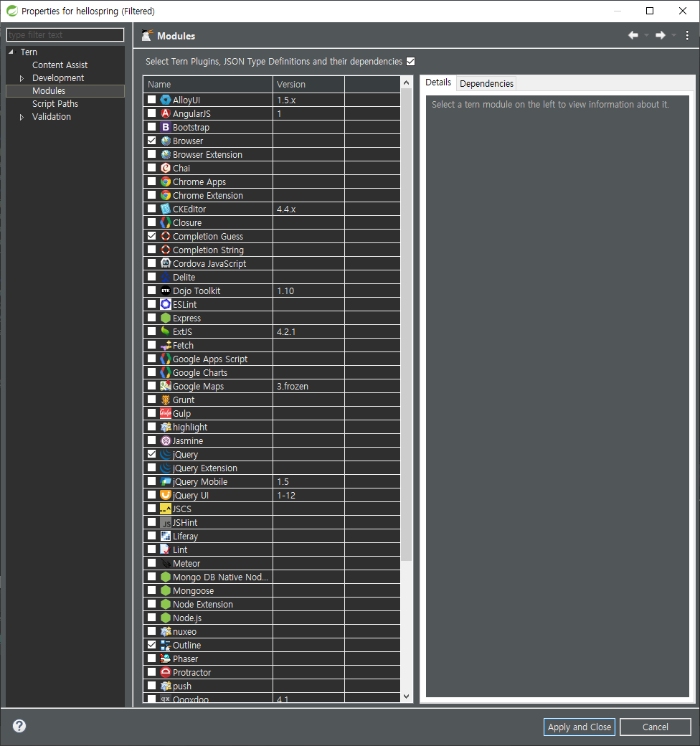The height and width of the screenshot is (746, 700).
Task: Go forward with the right arrow icon
Action: 661,35
